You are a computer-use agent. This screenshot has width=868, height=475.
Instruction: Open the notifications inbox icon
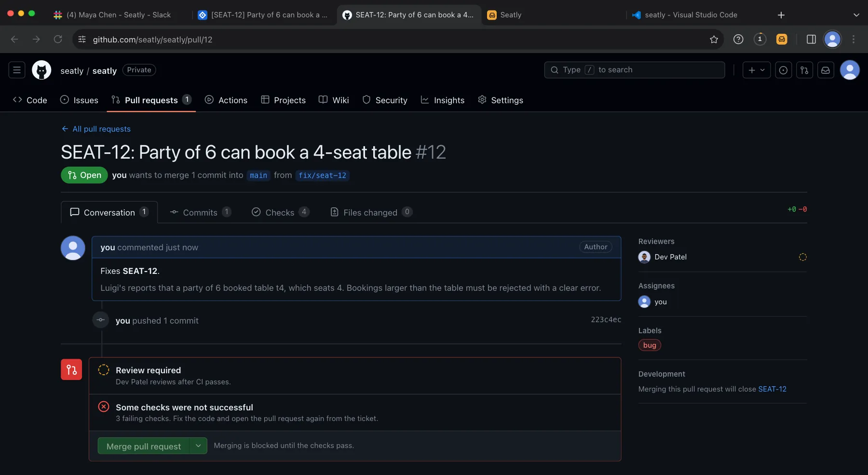click(x=826, y=70)
